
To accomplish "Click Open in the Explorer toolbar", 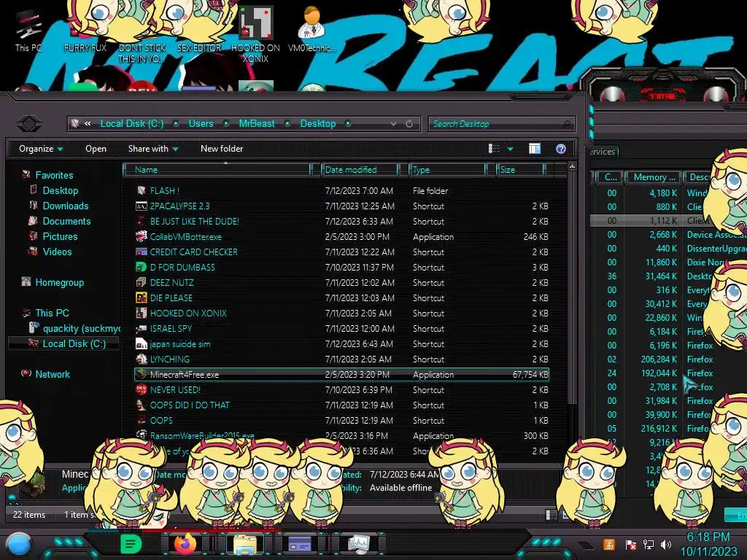I will pos(96,149).
